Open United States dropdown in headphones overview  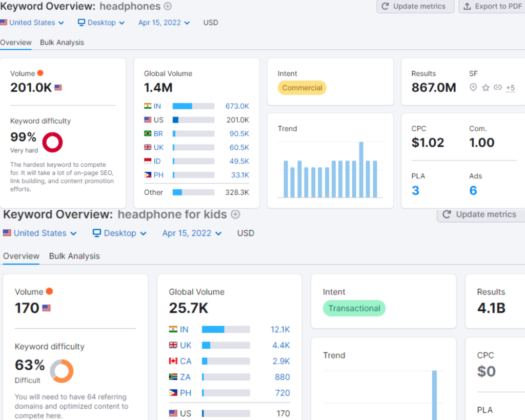[32, 23]
